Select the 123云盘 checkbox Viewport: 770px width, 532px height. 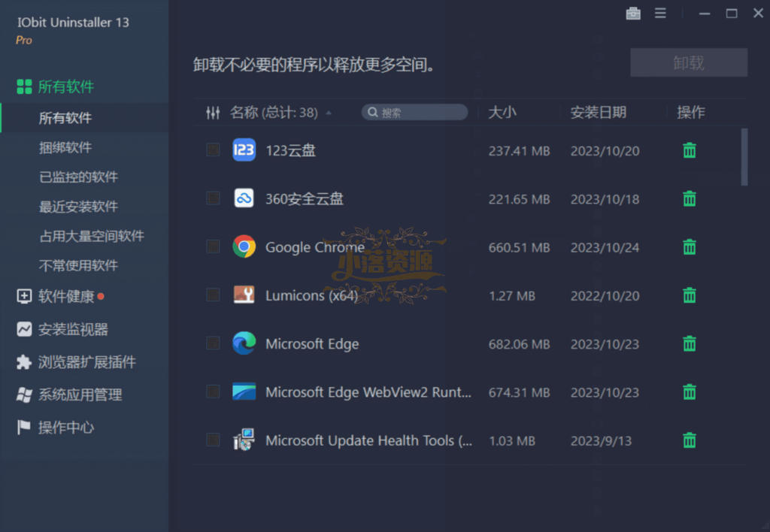213,150
